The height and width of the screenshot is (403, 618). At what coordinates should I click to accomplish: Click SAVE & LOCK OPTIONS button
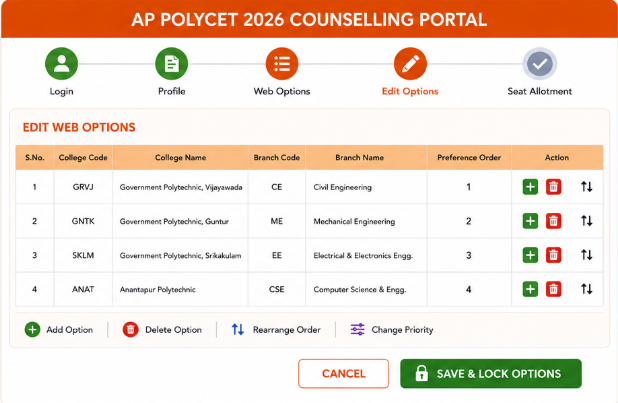click(491, 373)
